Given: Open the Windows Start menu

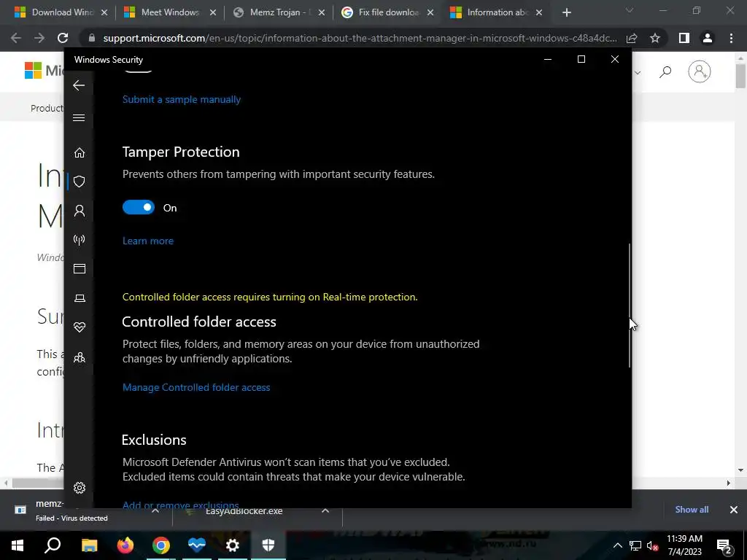Looking at the screenshot, I should 18,545.
